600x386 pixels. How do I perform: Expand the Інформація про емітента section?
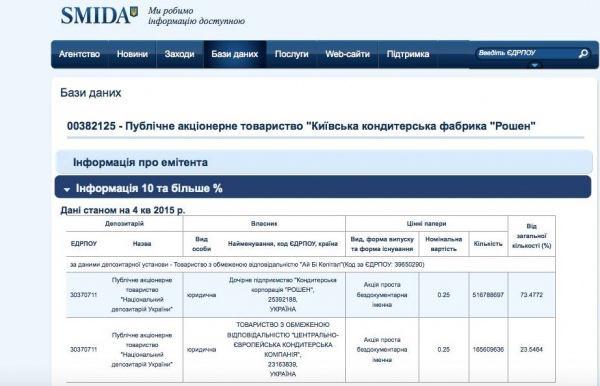pos(324,162)
